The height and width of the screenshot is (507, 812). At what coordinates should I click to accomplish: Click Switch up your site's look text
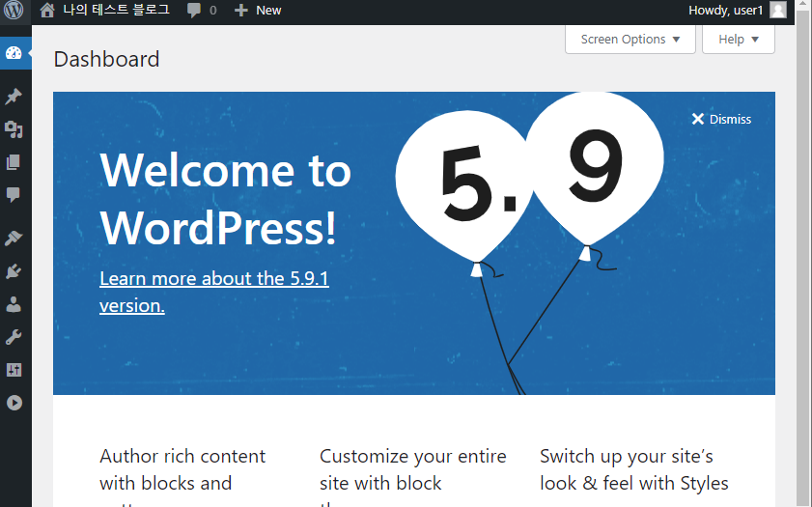coord(633,469)
